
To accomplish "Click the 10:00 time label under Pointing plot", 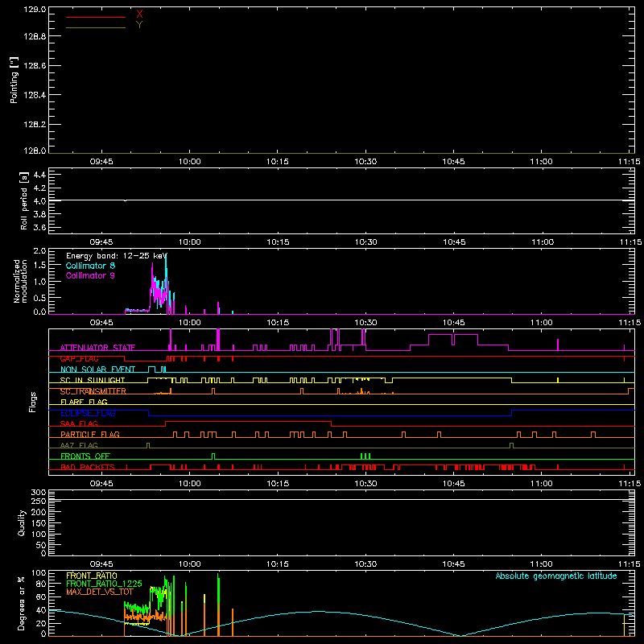I will click(189, 162).
